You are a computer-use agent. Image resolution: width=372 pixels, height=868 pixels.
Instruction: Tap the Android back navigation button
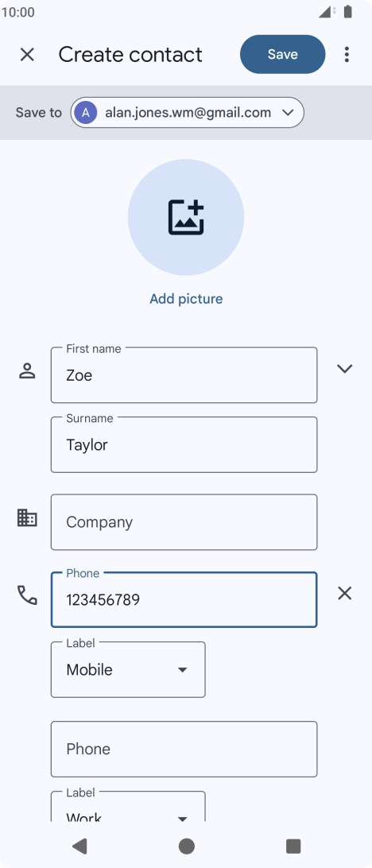coord(79,846)
